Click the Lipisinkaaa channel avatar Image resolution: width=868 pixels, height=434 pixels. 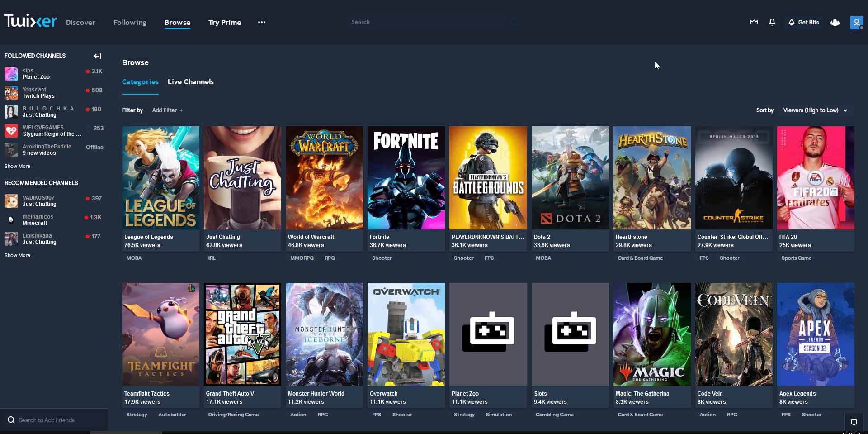point(11,239)
